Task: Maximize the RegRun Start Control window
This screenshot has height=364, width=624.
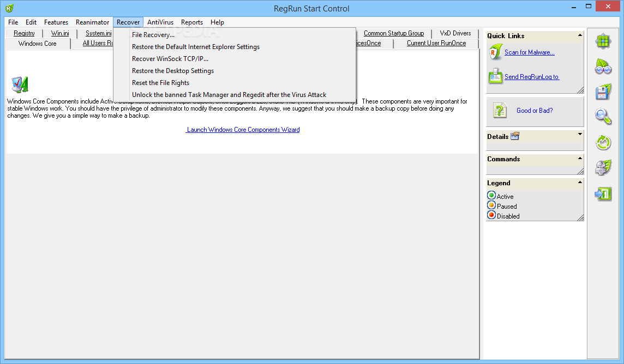Action: [589, 6]
